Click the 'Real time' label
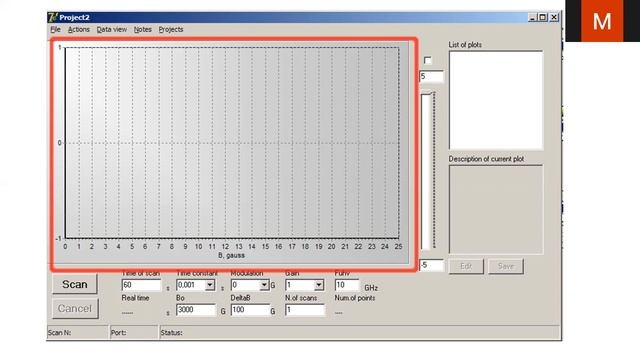This screenshot has width=640, height=360. 136,298
